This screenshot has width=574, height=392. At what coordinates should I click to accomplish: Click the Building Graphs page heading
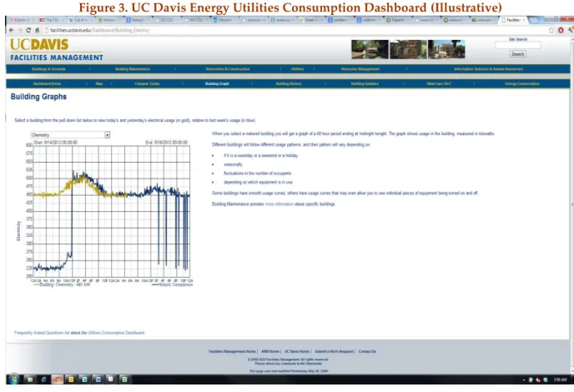[38, 97]
